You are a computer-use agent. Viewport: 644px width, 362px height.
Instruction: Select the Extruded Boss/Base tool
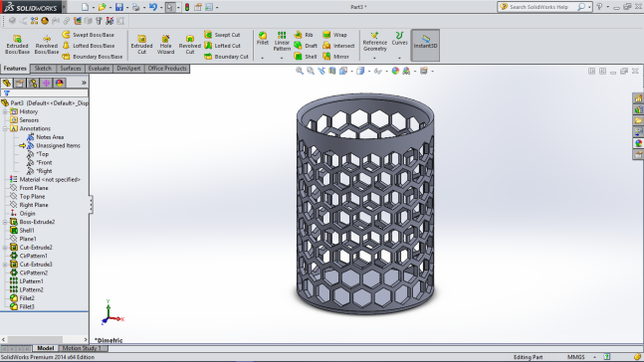[x=17, y=45]
